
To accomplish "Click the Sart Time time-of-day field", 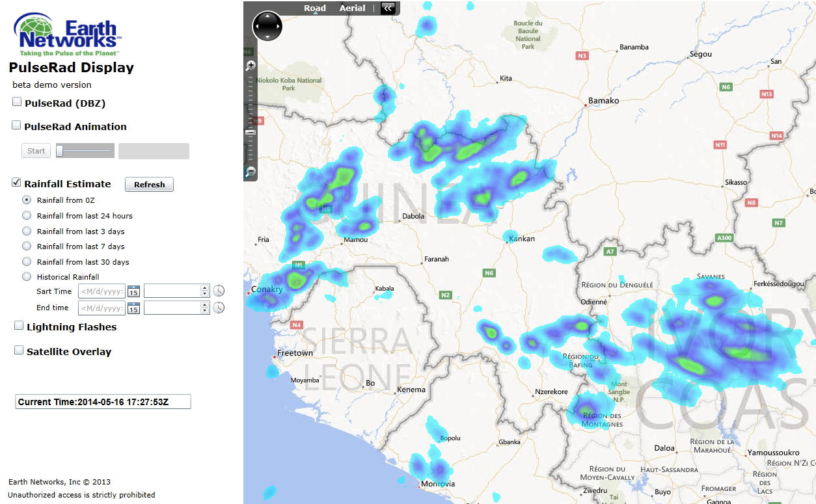I will click(x=172, y=291).
